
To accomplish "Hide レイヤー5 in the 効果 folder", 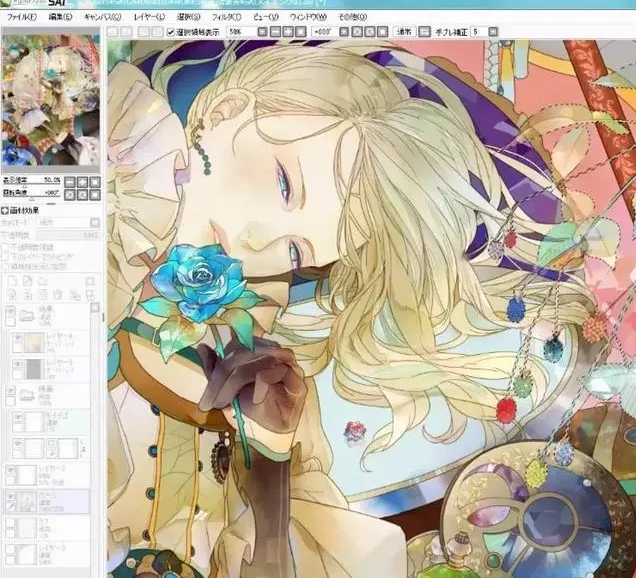I will pyautogui.click(x=17, y=364).
